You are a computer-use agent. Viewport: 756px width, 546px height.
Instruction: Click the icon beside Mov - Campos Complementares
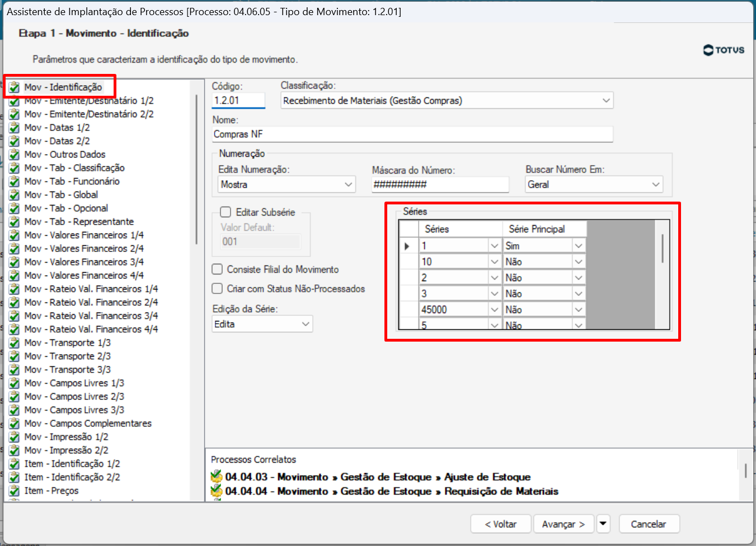pos(15,423)
